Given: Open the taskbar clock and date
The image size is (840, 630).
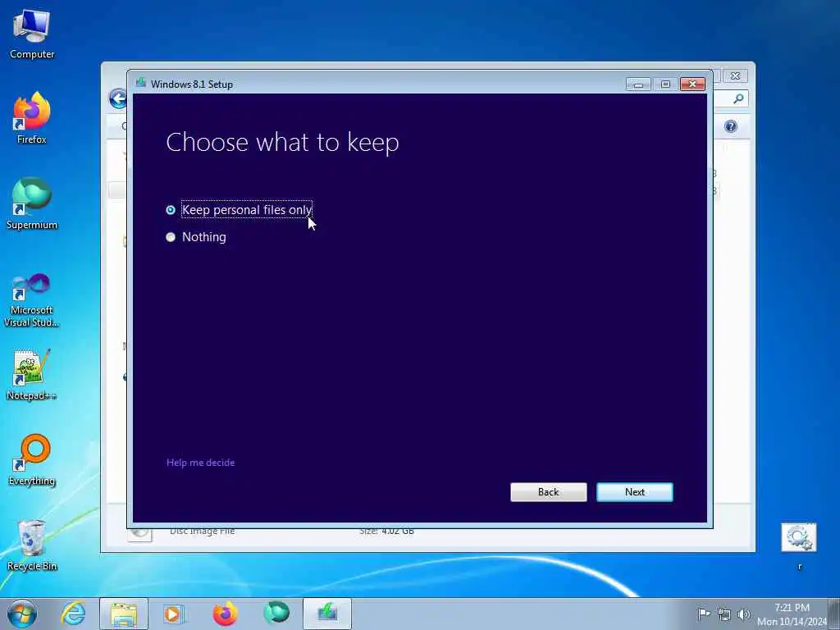Looking at the screenshot, I should 792,614.
